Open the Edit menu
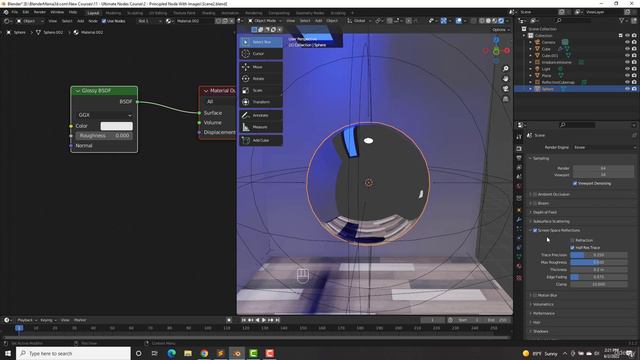The width and height of the screenshot is (640, 360). point(26,12)
